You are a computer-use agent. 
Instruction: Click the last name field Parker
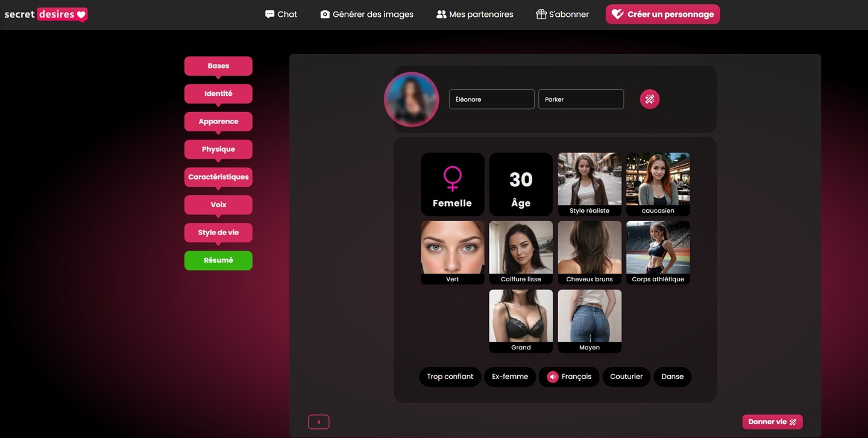(x=580, y=99)
